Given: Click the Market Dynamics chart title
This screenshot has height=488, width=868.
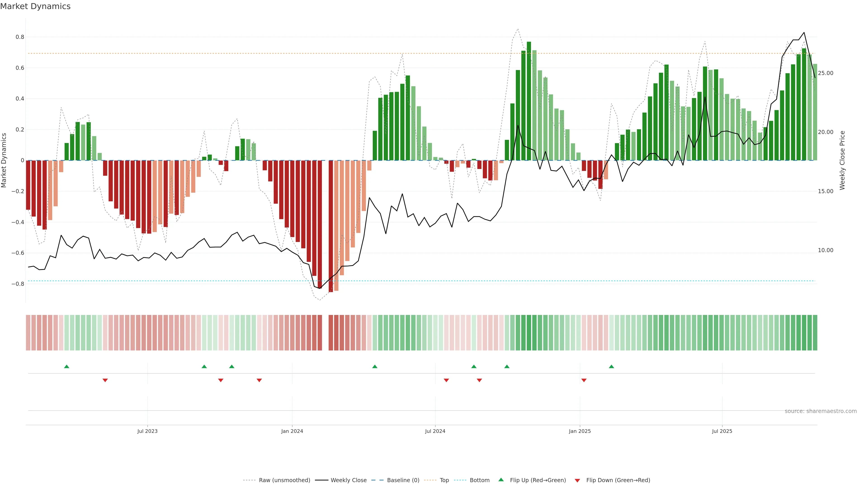Looking at the screenshot, I should click(x=35, y=6).
